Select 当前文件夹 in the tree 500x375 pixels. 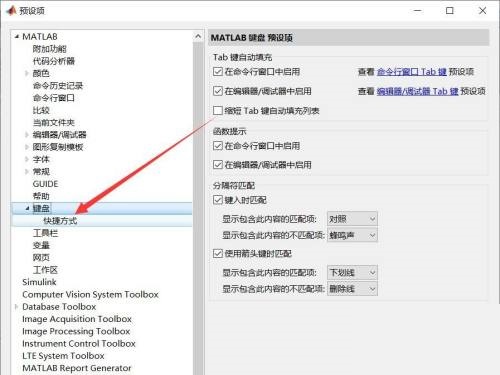coord(54,123)
